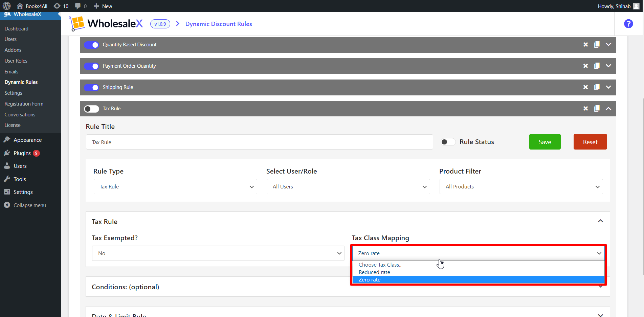Screen dimensions: 644x317
Task: Collapse the inner Tax Rule section
Action: [600, 221]
